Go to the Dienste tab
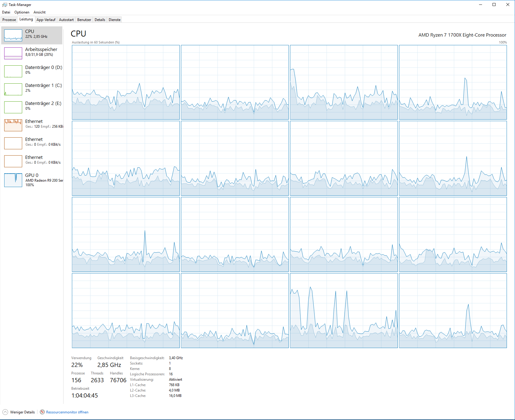 pos(114,20)
